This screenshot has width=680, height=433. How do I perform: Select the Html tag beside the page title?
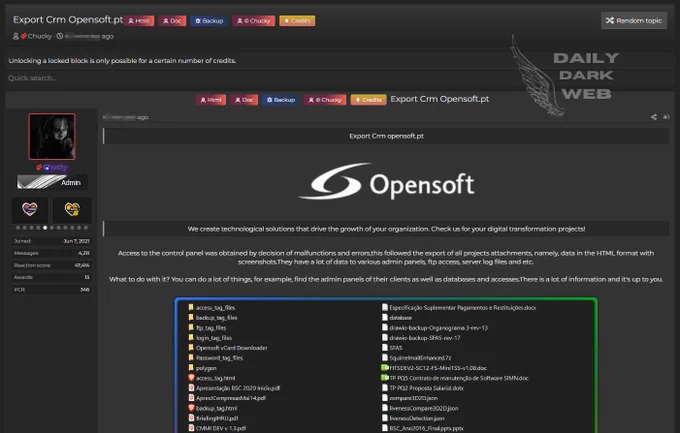tap(139, 21)
